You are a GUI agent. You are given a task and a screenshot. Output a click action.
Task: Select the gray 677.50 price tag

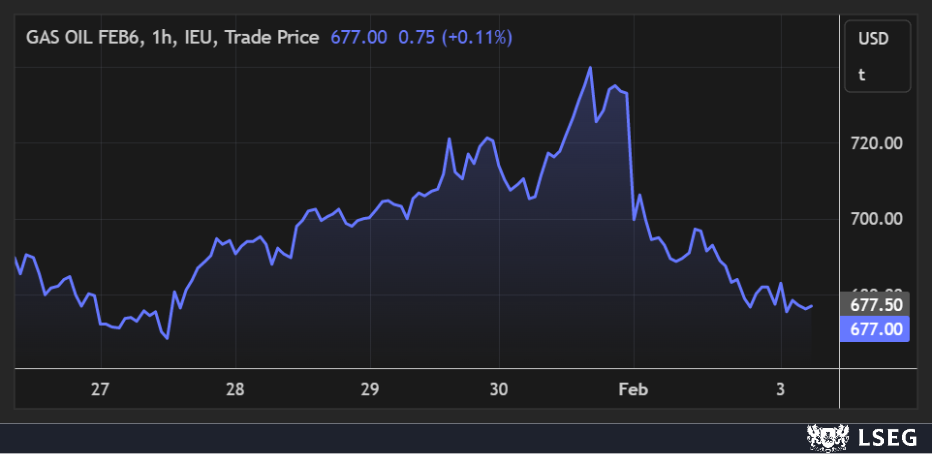[x=876, y=304]
